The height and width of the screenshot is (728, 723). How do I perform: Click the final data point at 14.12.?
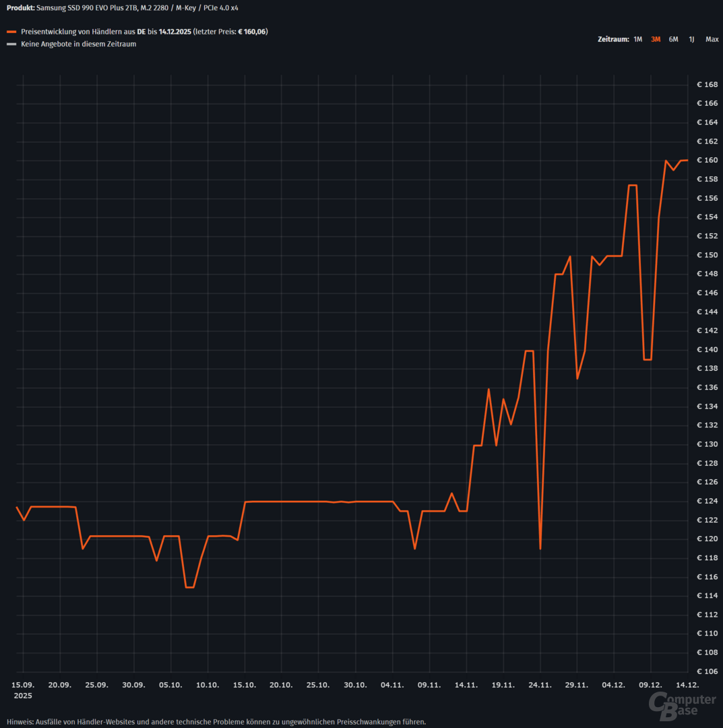coord(687,160)
